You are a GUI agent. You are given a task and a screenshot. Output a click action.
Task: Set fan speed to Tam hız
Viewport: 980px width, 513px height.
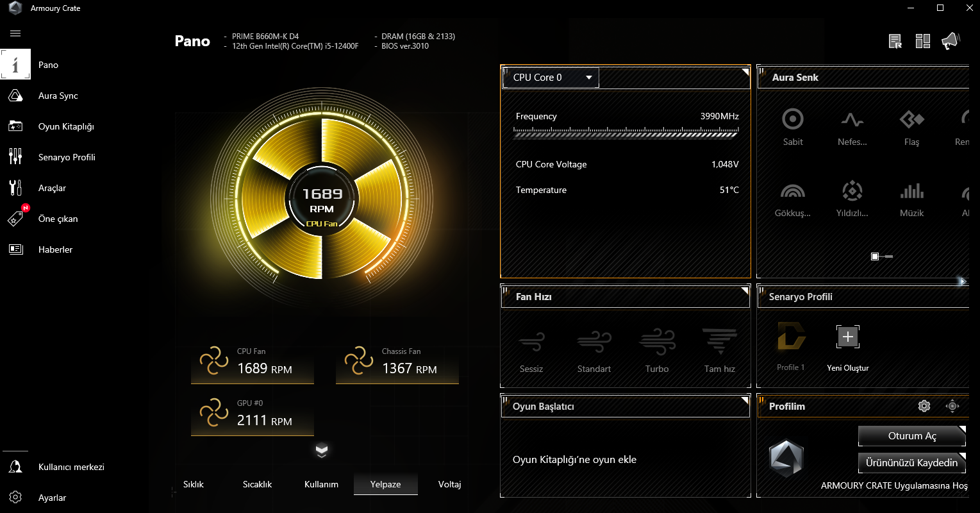click(x=720, y=351)
